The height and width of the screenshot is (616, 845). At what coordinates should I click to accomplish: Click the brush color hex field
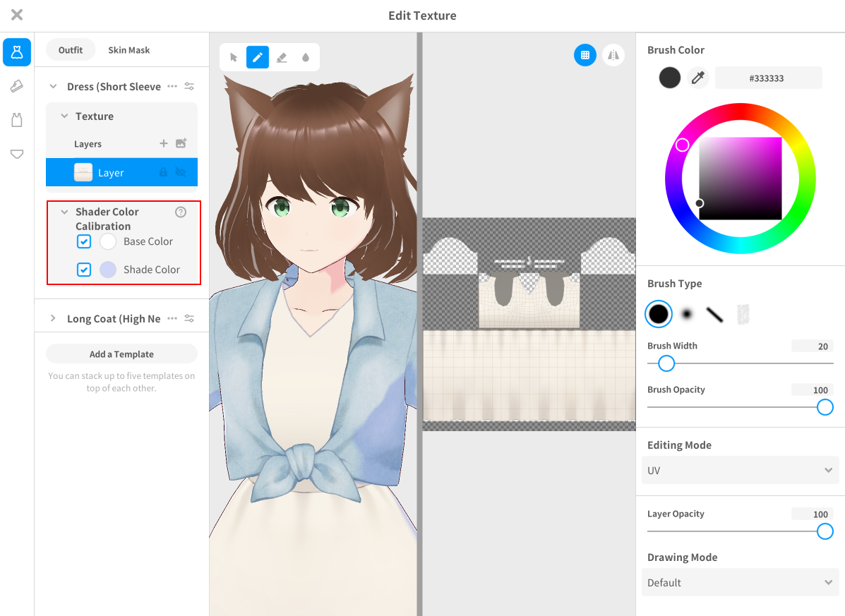(768, 78)
